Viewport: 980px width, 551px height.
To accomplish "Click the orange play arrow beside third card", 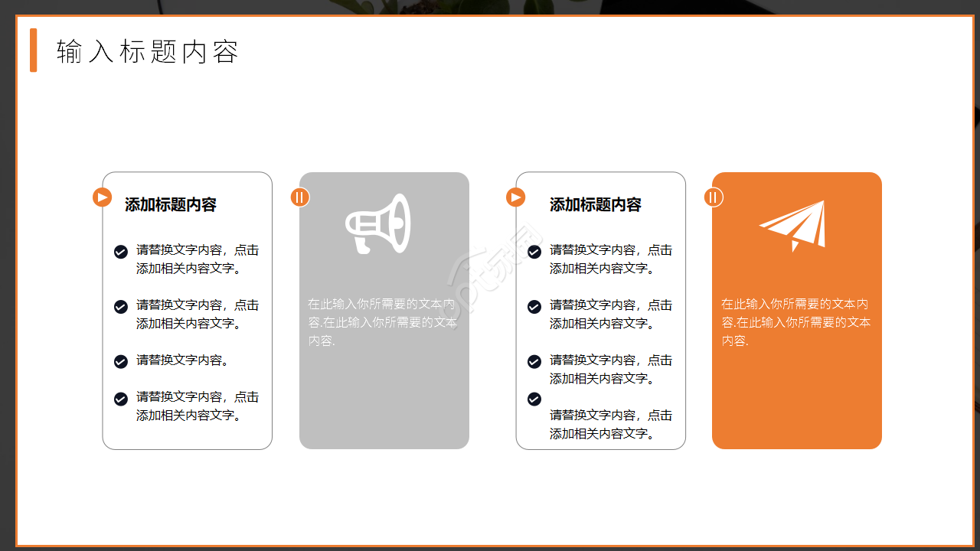I will pyautogui.click(x=515, y=197).
